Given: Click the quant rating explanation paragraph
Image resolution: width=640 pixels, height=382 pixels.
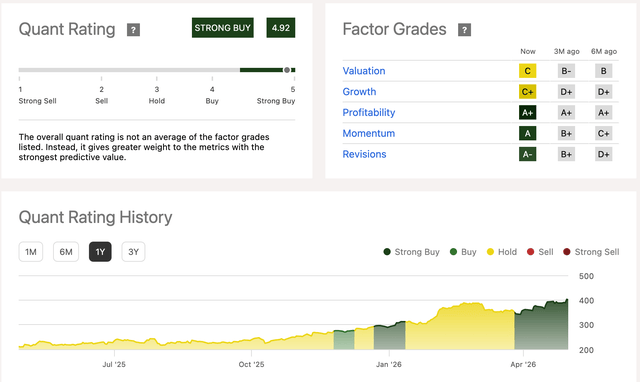Looking at the screenshot, I should [x=144, y=147].
